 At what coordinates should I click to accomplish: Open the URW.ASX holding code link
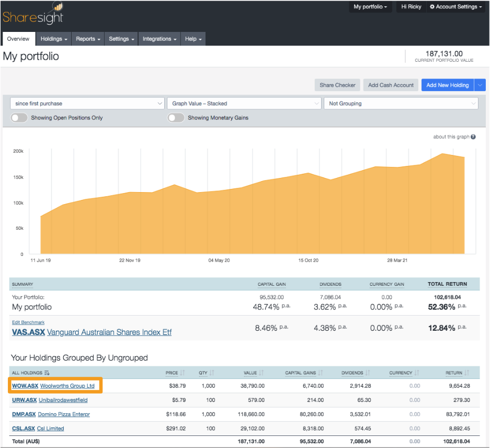25,400
